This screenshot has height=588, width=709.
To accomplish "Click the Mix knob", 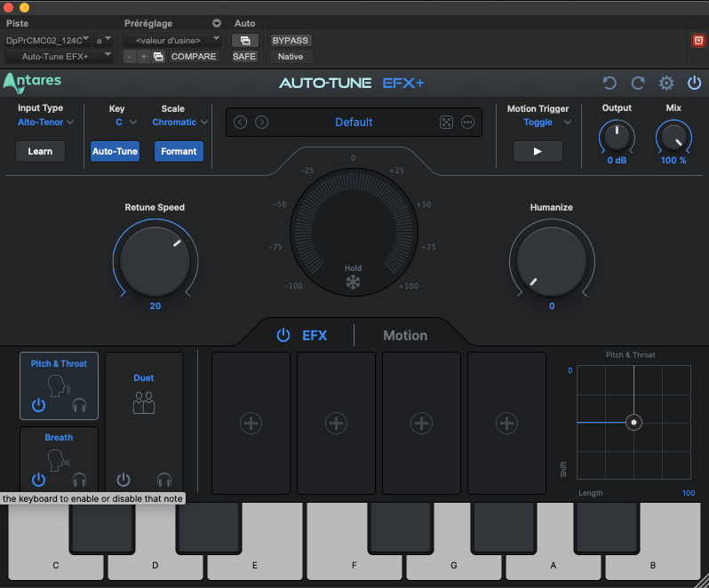I will 673,137.
